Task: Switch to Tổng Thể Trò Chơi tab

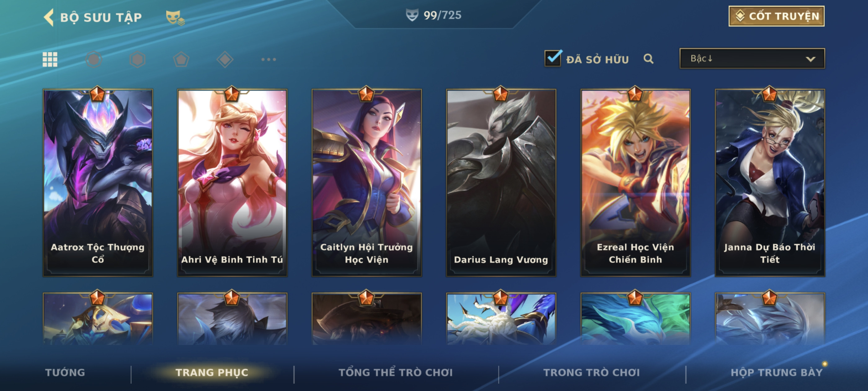Action: pyautogui.click(x=396, y=372)
